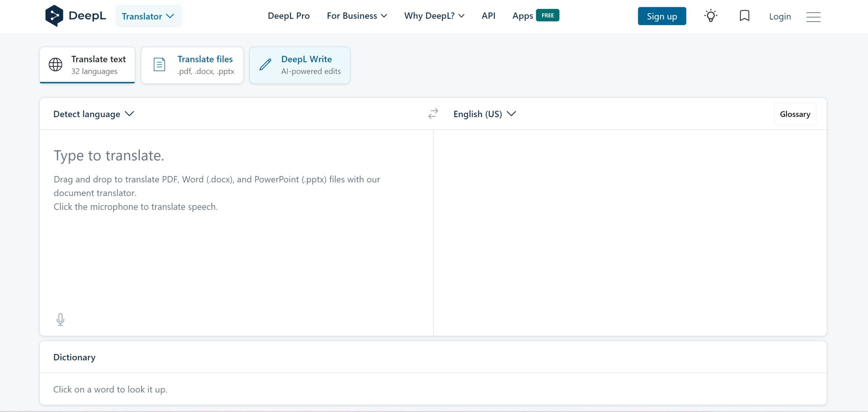This screenshot has width=868, height=412.
Task: Click the Login link
Action: click(780, 17)
